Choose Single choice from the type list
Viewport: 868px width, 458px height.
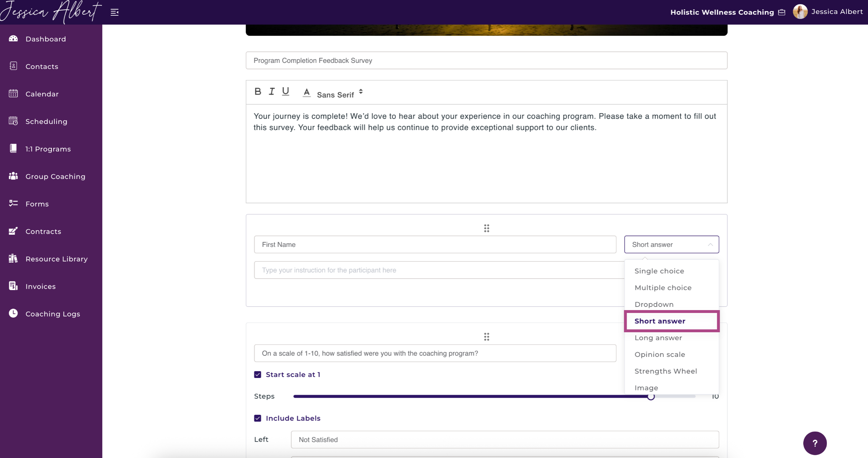(671, 271)
